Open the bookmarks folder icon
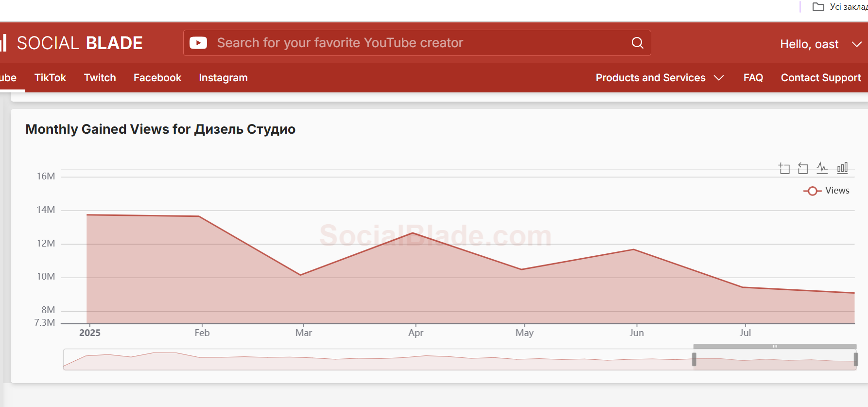The image size is (868, 407). pyautogui.click(x=818, y=7)
